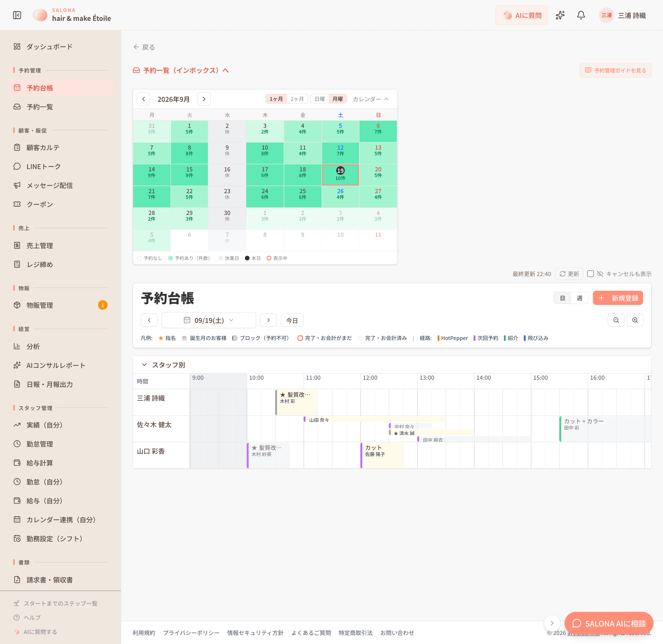663x644 pixels.
Task: Select September 25 calendar day
Action: 302,197
